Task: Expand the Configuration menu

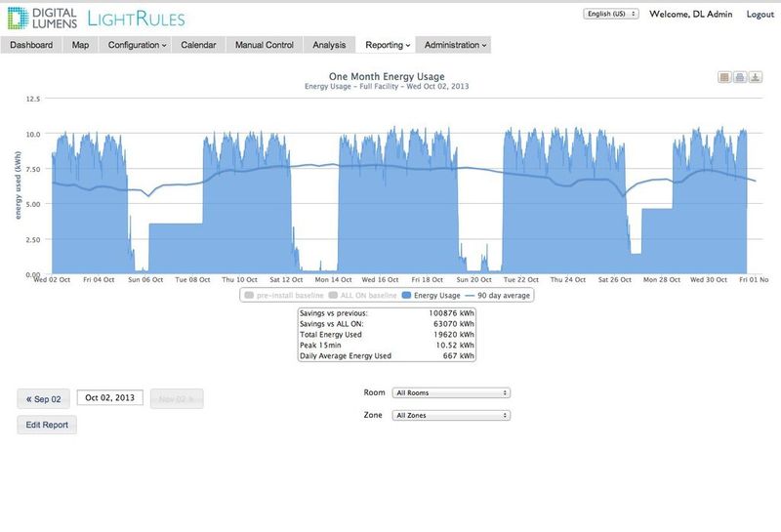Action: tap(137, 45)
